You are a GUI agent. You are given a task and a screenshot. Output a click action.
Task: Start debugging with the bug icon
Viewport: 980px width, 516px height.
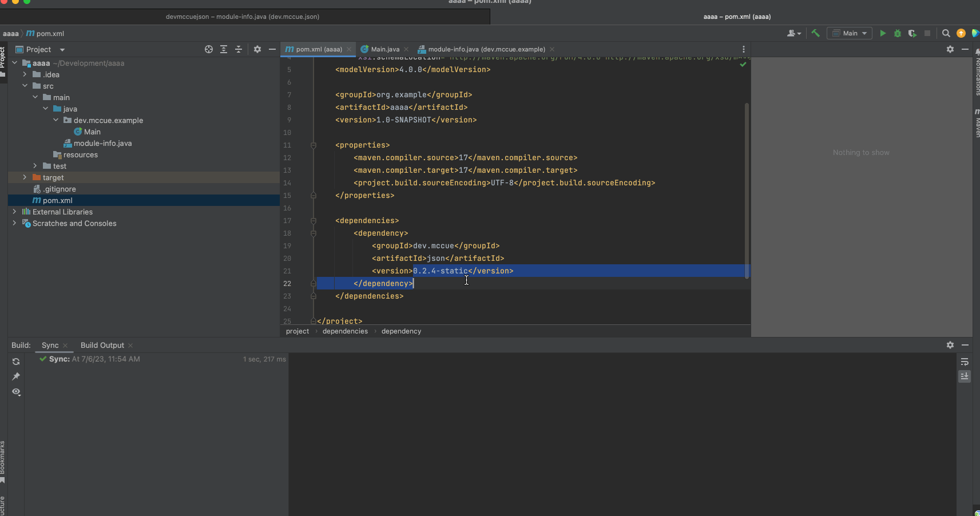pos(898,33)
